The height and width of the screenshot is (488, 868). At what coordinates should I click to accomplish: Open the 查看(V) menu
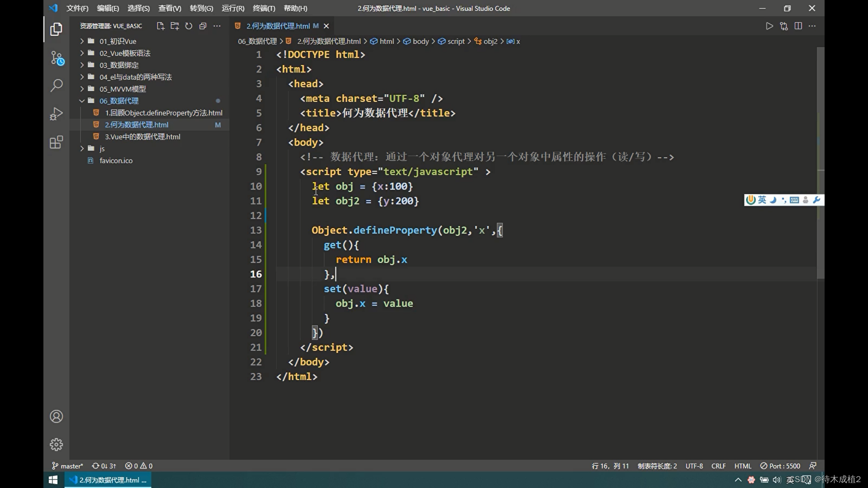click(170, 8)
